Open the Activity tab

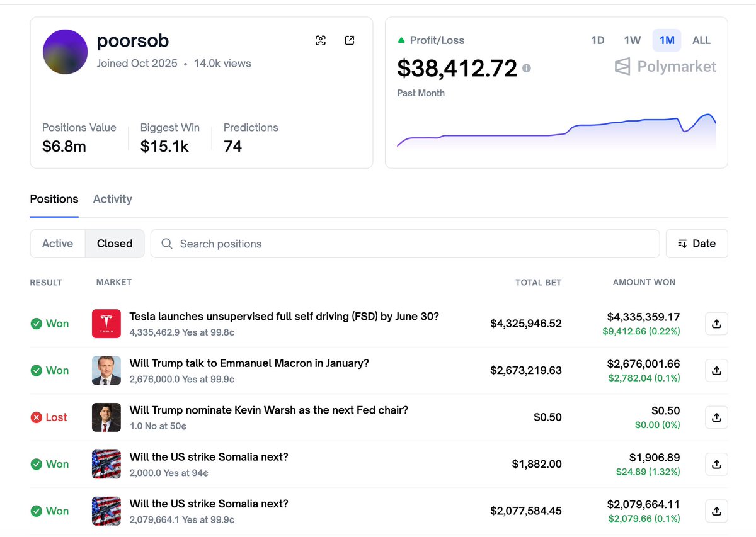pyautogui.click(x=112, y=199)
